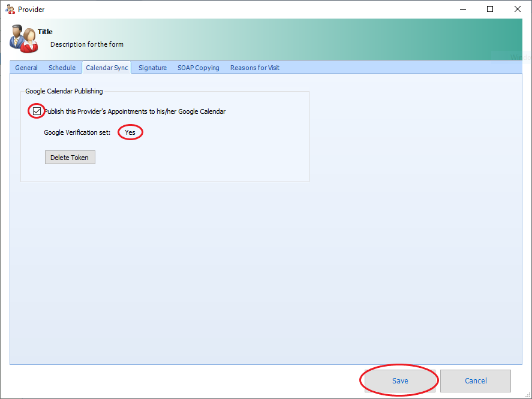
Task: Minimize the Provider window
Action: 462,9
